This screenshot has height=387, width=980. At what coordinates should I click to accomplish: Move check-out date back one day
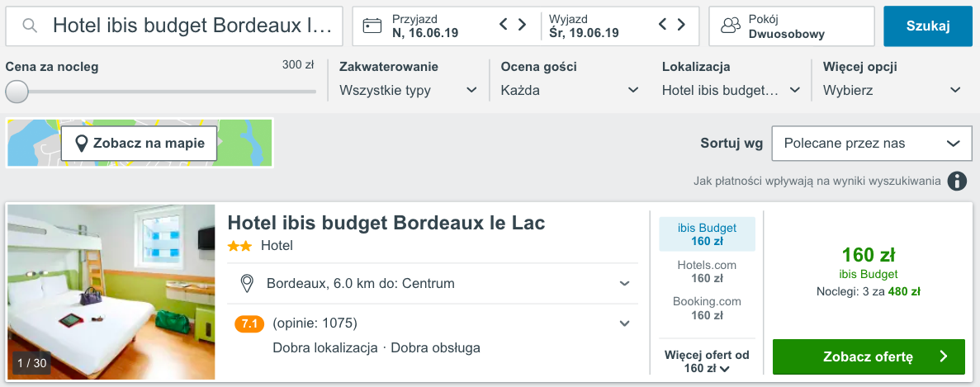point(663,25)
